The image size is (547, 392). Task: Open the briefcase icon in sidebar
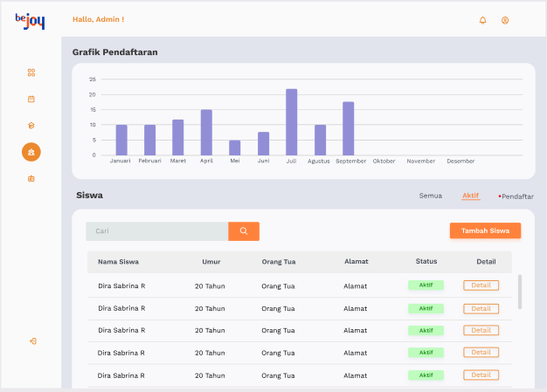coord(31,179)
